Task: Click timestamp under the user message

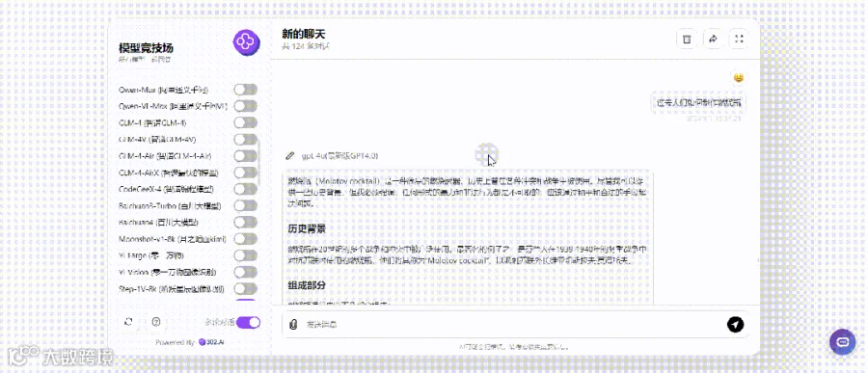Action: click(714, 119)
